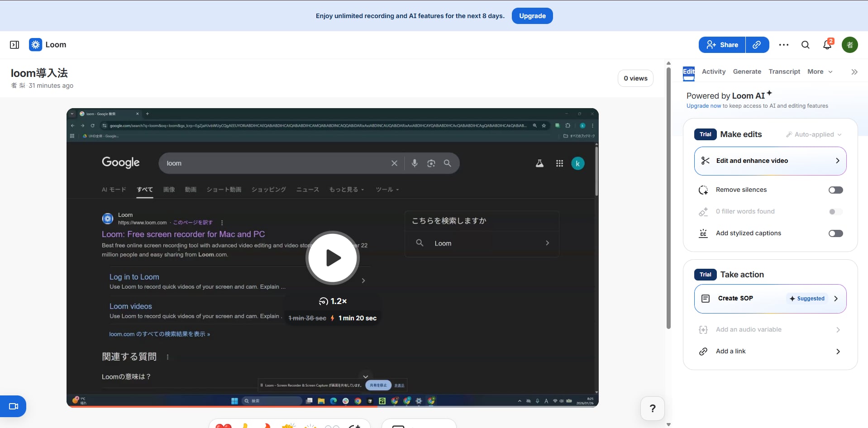This screenshot has height=428, width=868.
Task: Start a recording with camera icon
Action: coord(13,406)
